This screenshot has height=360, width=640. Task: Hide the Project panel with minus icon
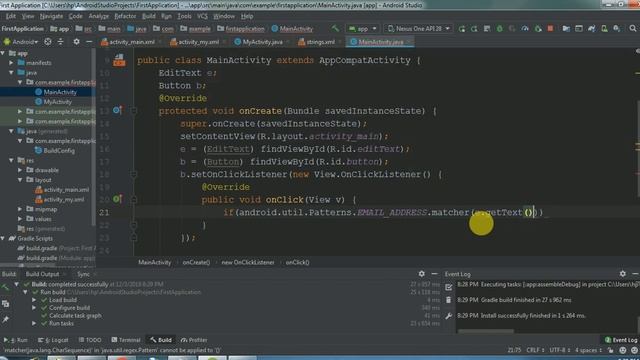pyautogui.click(x=89, y=42)
